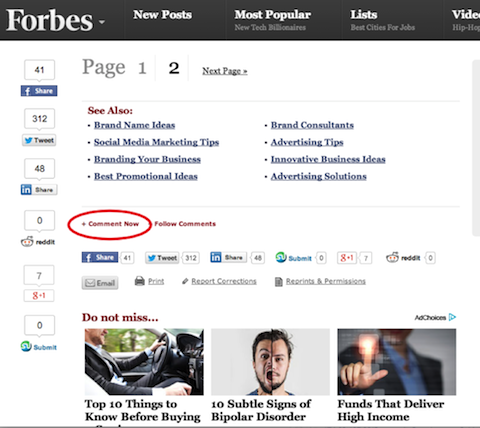Click reddit button in horizontal share bar

click(403, 258)
